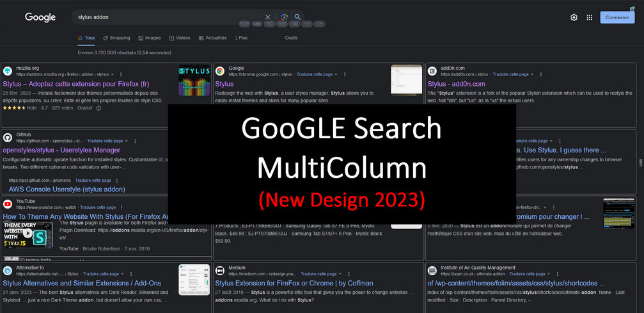Click Traduire cette page for gist.github.com
The image size is (644, 313).
click(x=93, y=181)
